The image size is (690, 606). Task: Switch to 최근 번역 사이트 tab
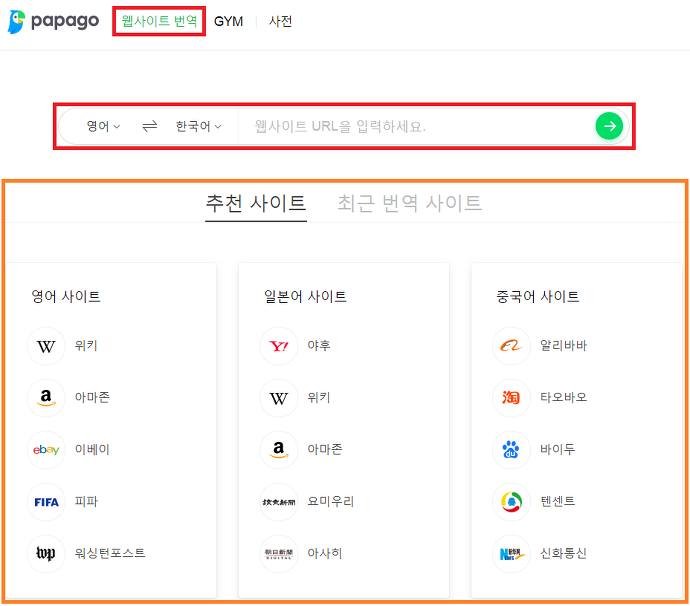(409, 203)
